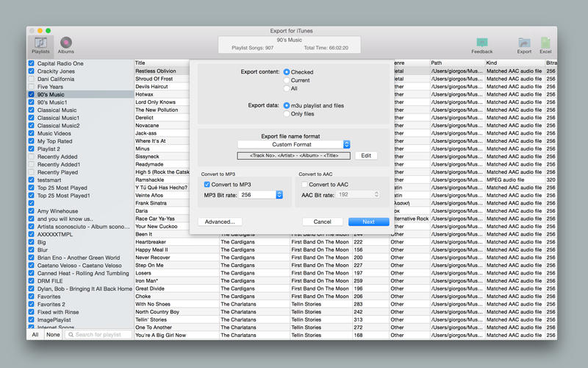Uncheck the Capital Radio One playlist

click(32, 63)
